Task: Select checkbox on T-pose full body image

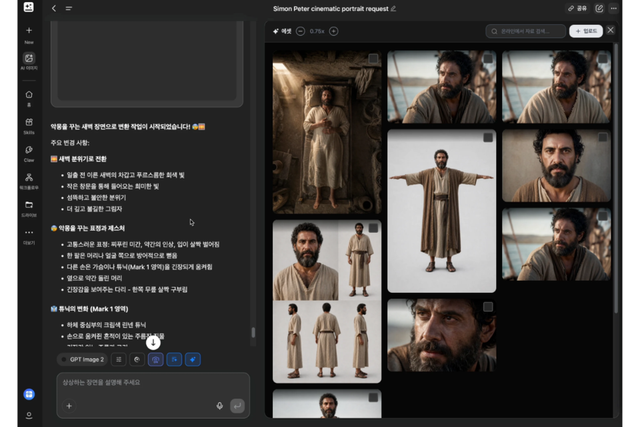Action: coord(488,138)
